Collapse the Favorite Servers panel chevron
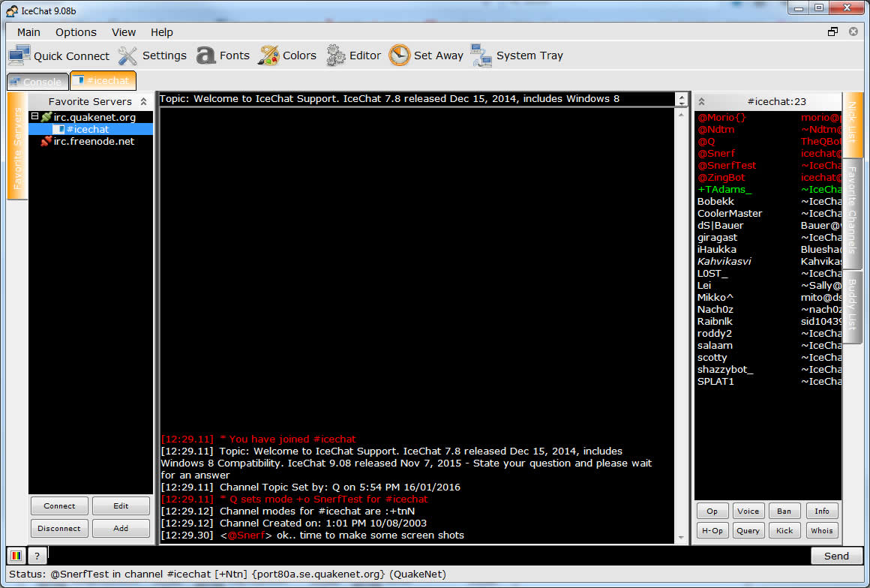This screenshot has width=870, height=588. pyautogui.click(x=144, y=101)
